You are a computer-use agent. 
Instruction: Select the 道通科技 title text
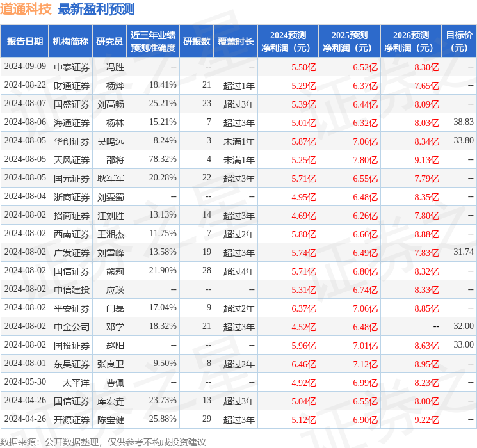point(26,9)
